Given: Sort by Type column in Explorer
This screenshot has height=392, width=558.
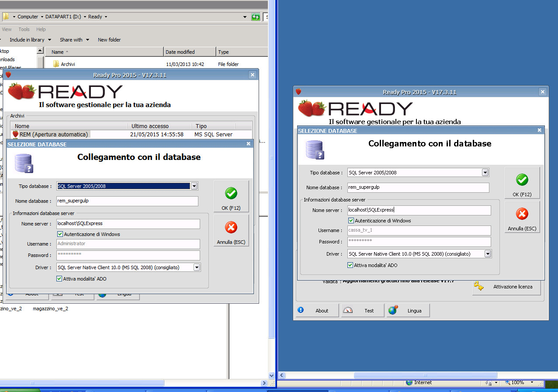Looking at the screenshot, I should (242, 52).
